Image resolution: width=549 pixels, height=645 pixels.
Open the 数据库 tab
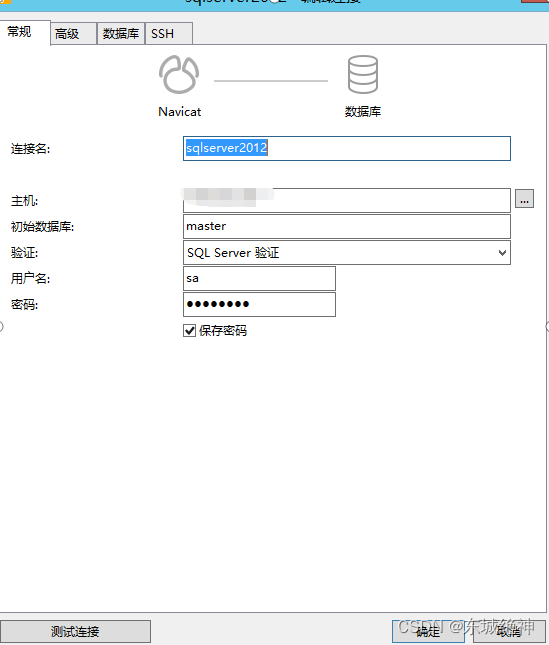(121, 34)
